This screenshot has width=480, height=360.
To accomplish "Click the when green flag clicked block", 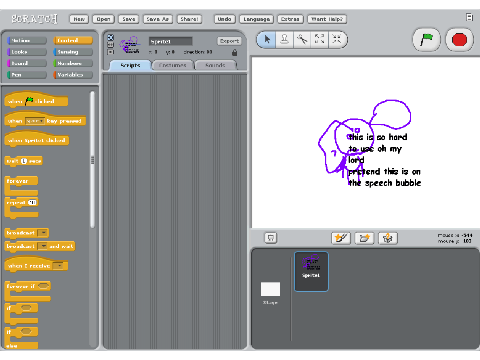I will pos(36,100).
